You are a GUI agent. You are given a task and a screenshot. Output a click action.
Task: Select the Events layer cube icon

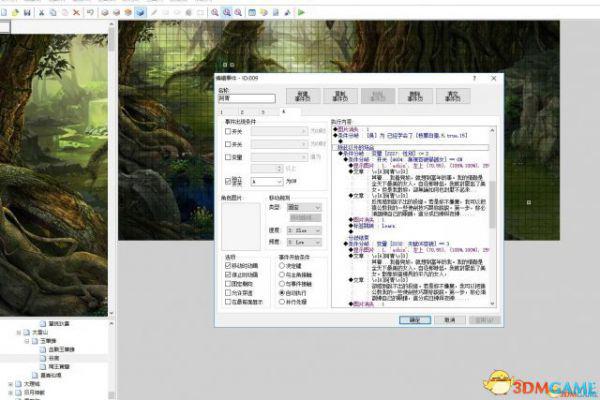click(140, 13)
